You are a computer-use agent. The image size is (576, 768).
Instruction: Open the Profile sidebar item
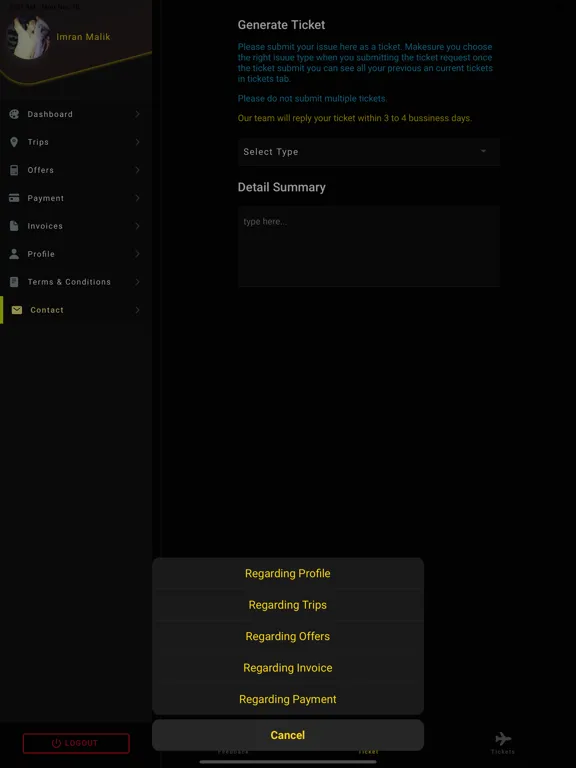pos(76,254)
